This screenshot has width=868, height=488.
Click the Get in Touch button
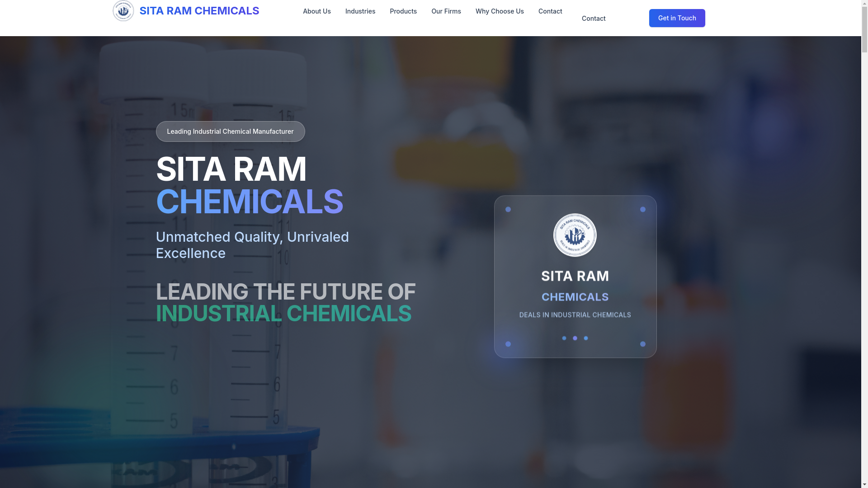pos(677,18)
